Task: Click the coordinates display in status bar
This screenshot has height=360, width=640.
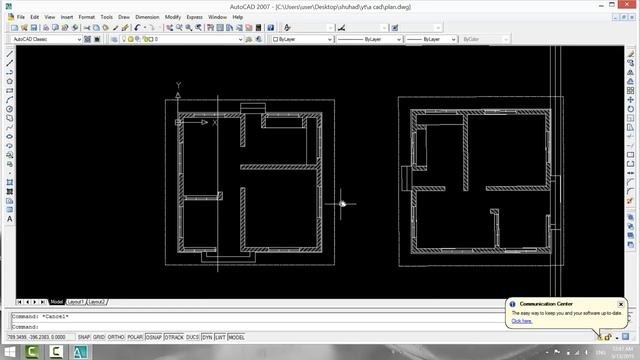Action: [x=41, y=337]
